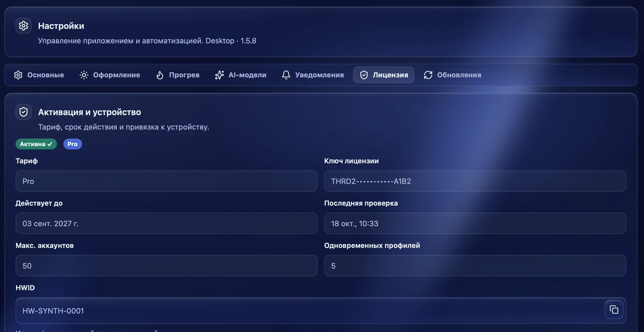The image size is (644, 332).
Task: Click the Последняя проверка field
Action: click(x=475, y=224)
